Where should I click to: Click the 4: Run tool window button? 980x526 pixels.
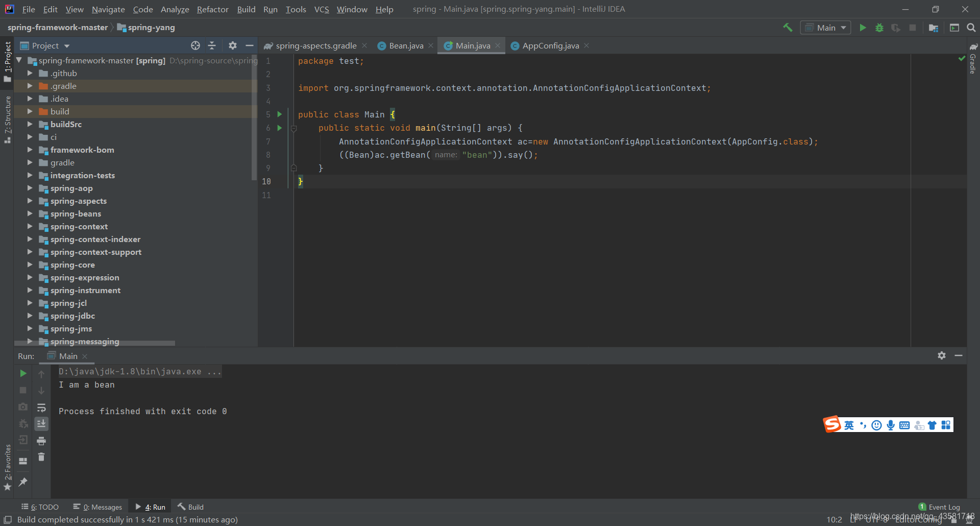coord(151,507)
